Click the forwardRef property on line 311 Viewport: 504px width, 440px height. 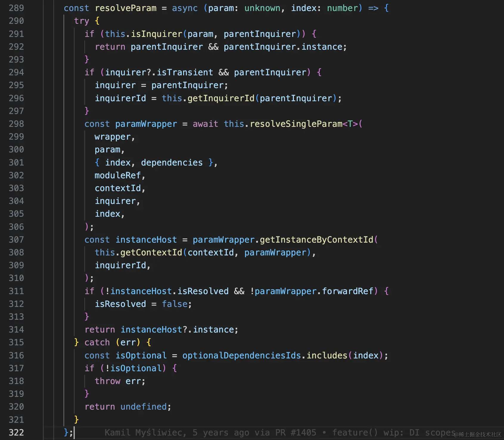click(348, 291)
